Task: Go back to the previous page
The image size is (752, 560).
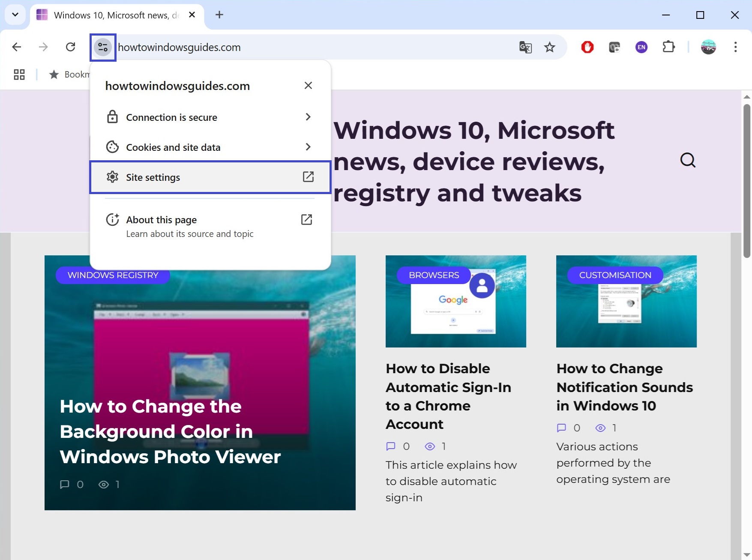Action: (x=17, y=47)
